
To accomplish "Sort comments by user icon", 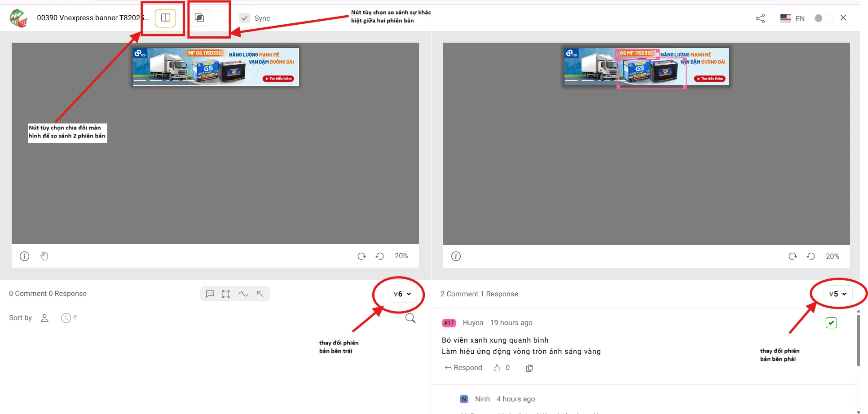I will point(44,318).
